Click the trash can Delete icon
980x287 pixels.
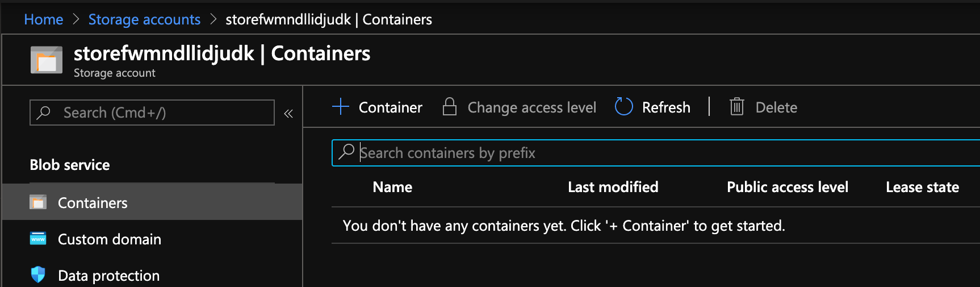[x=736, y=107]
